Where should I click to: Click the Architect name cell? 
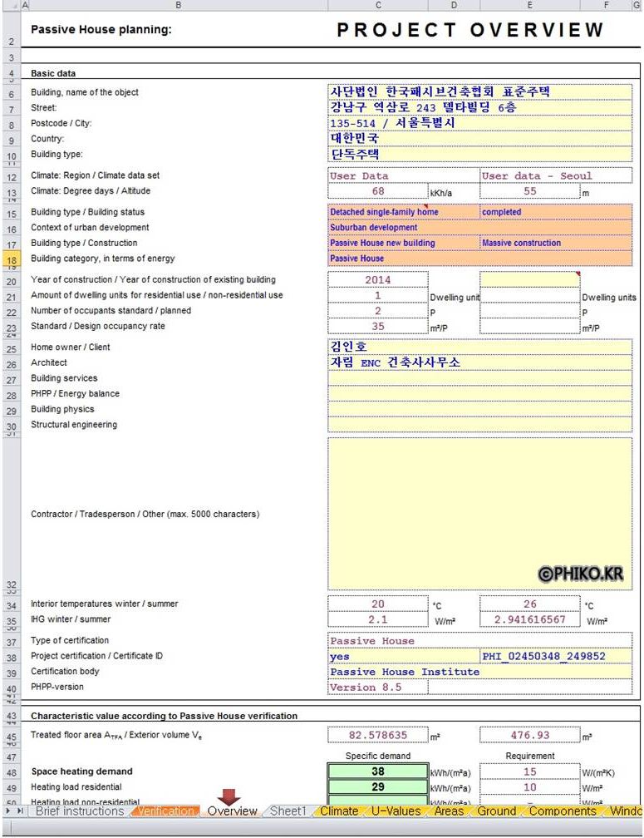(479, 362)
